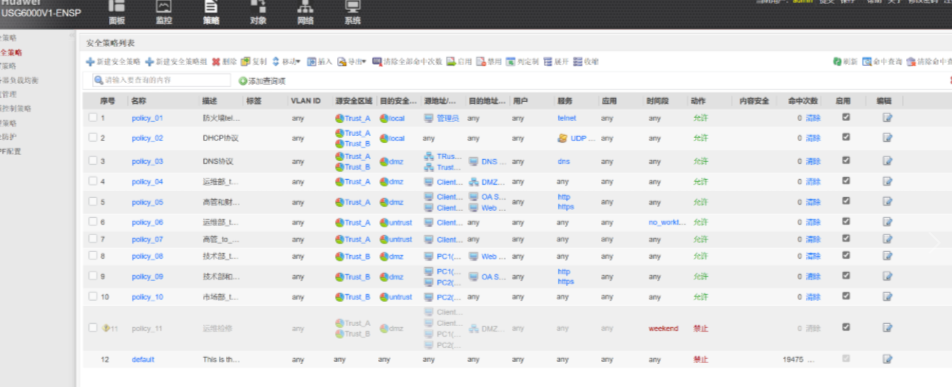Select the row checkbox for policy_10
952x387 pixels.
click(x=93, y=296)
